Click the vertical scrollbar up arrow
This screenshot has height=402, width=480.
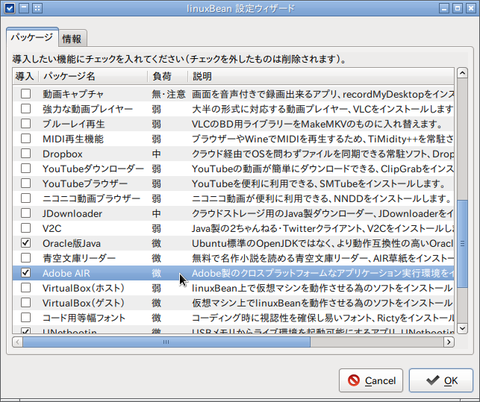462,73
